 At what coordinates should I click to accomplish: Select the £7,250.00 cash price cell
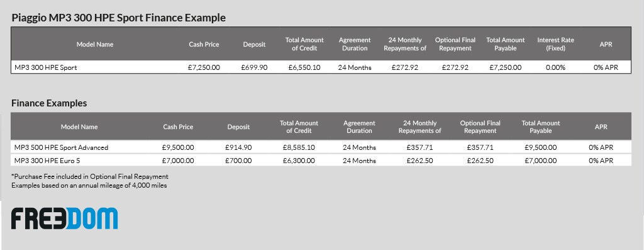tap(204, 67)
